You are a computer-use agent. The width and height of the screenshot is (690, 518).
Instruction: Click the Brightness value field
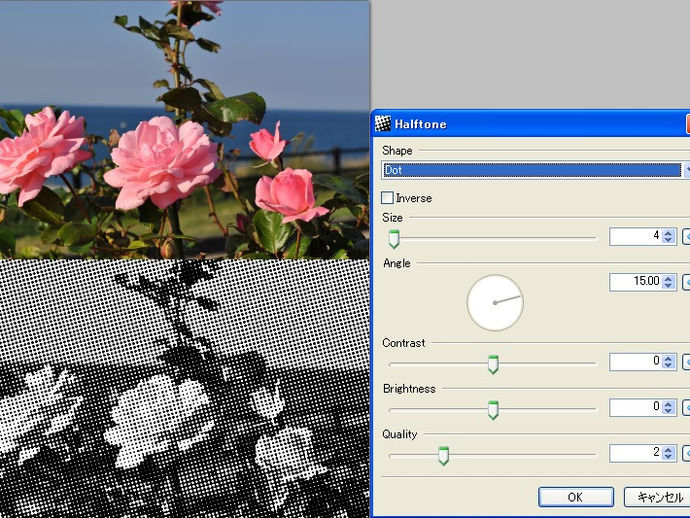click(x=635, y=407)
